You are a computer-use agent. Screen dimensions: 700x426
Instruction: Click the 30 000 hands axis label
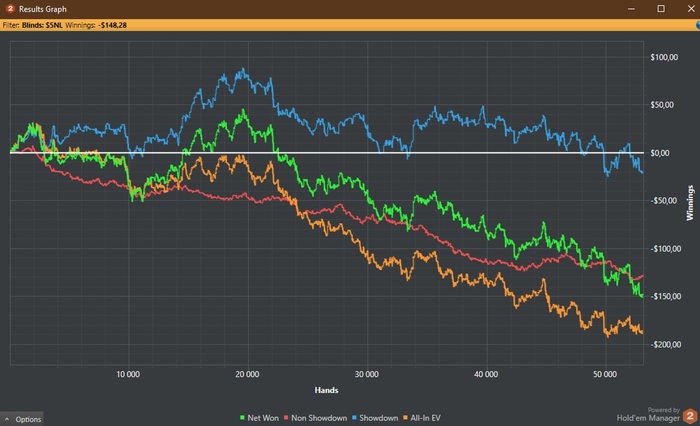point(367,374)
